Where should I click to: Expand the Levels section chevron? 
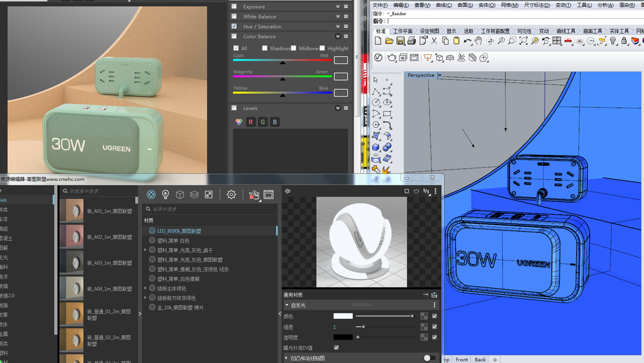tap(337, 108)
